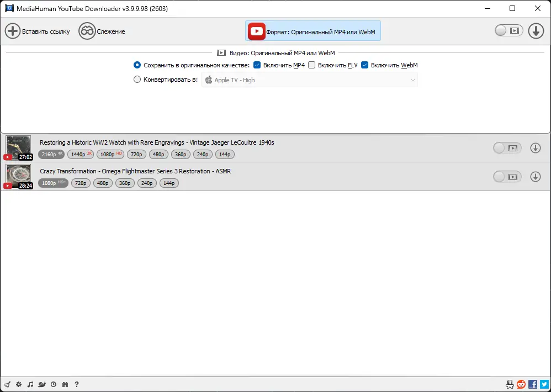
Task: Click the clock scheduler icon in status bar
Action: pyautogui.click(x=54, y=384)
